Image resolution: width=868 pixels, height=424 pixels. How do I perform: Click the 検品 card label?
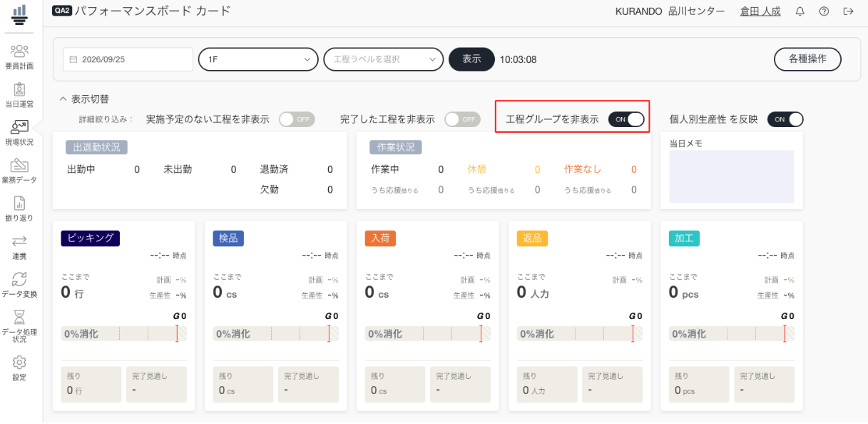click(x=228, y=238)
